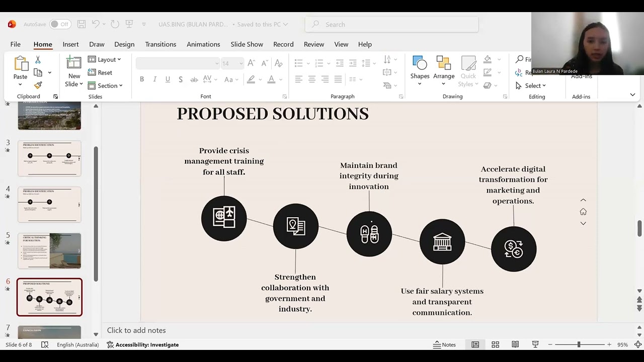Start Slide Show from status bar
This screenshot has width=644, height=362.
[x=535, y=345]
